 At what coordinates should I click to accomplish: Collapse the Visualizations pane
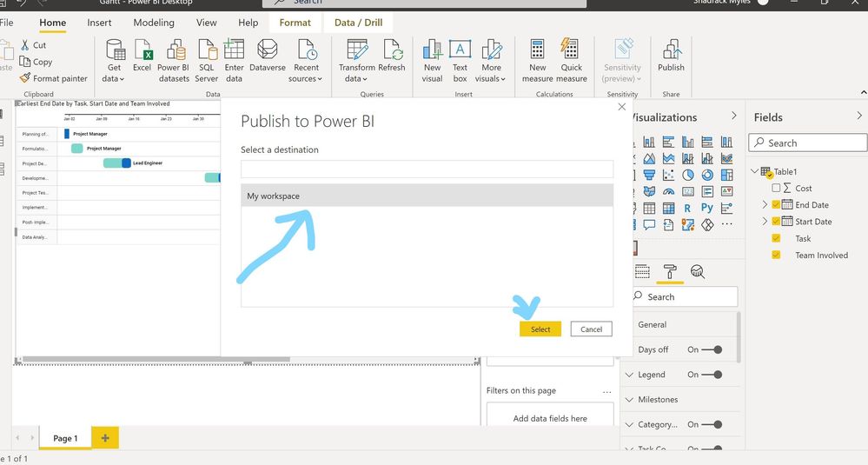[x=734, y=116]
